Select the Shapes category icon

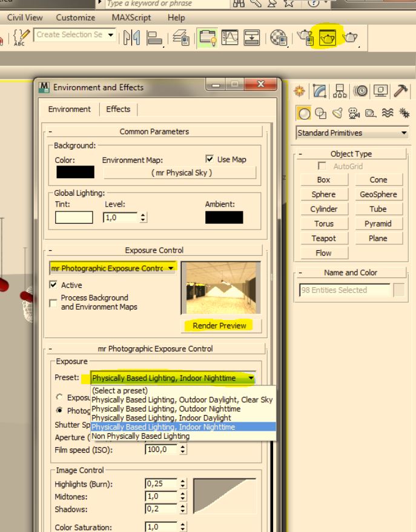click(x=320, y=113)
